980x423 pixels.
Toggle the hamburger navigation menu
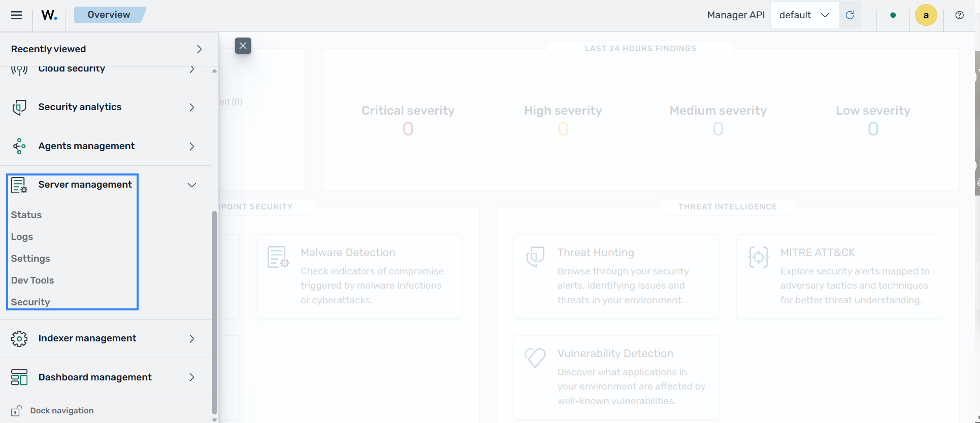coord(16,15)
